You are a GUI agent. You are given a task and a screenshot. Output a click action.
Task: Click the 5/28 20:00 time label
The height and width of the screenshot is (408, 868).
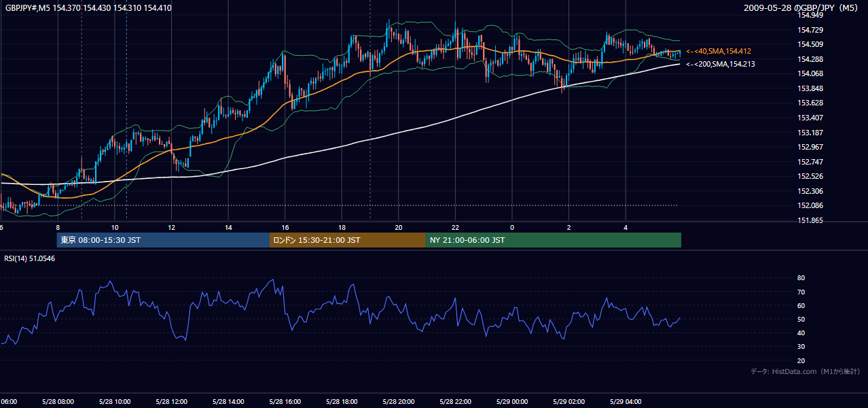pyautogui.click(x=398, y=402)
